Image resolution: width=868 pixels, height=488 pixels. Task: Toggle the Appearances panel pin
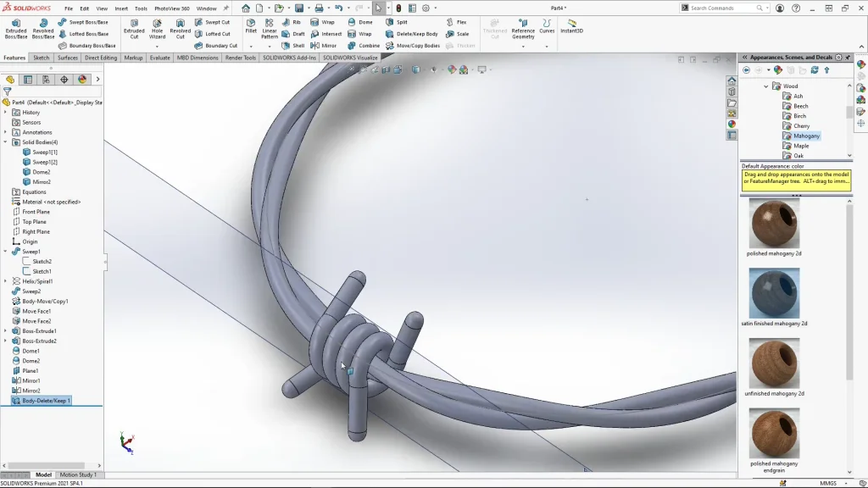[x=848, y=58]
